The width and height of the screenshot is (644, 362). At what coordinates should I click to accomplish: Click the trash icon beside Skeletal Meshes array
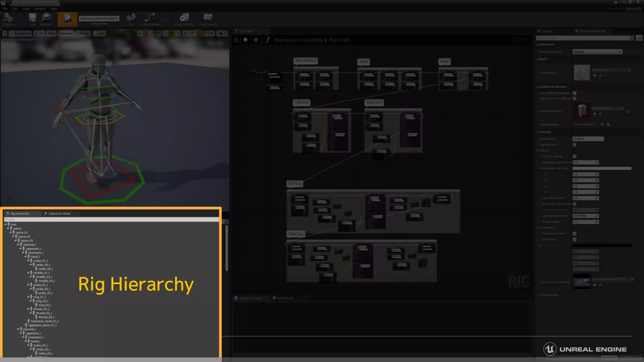point(608,124)
